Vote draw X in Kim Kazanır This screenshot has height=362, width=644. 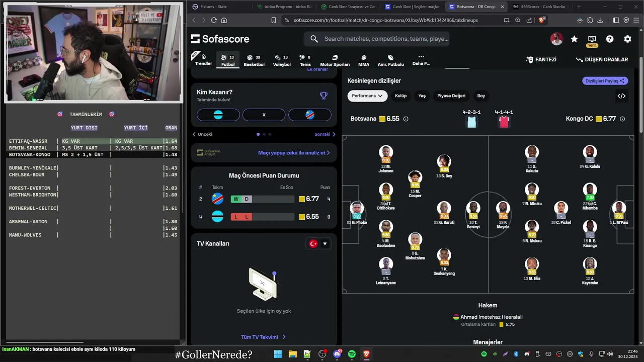(x=264, y=115)
